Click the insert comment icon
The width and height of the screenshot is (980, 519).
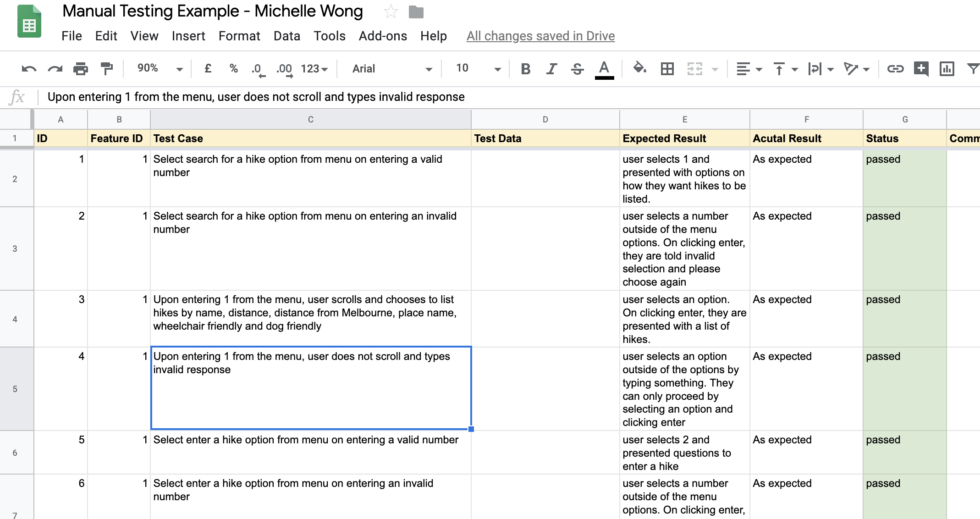click(921, 69)
